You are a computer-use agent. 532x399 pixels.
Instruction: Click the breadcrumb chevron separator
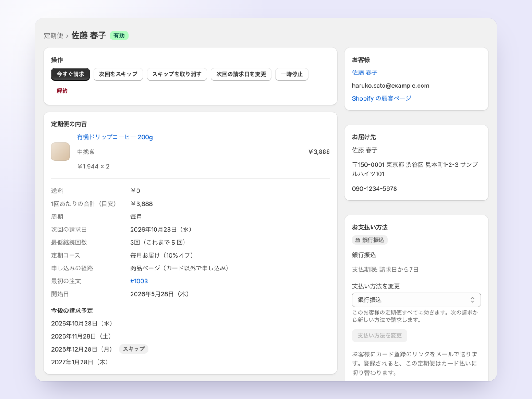67,36
